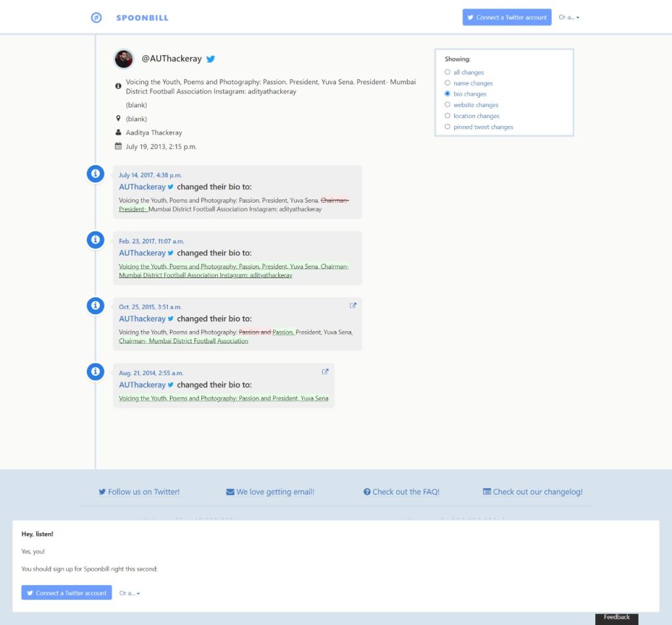
Task: Open external link icon on Oct. 25, 2015 entry
Action: [x=353, y=306]
